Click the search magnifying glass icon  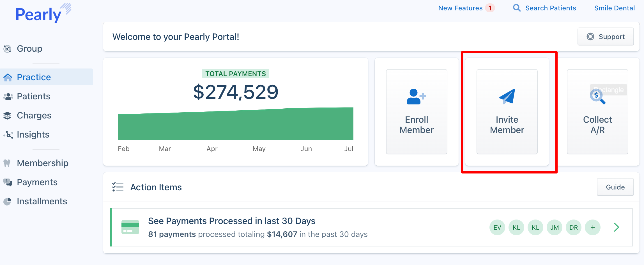point(517,8)
